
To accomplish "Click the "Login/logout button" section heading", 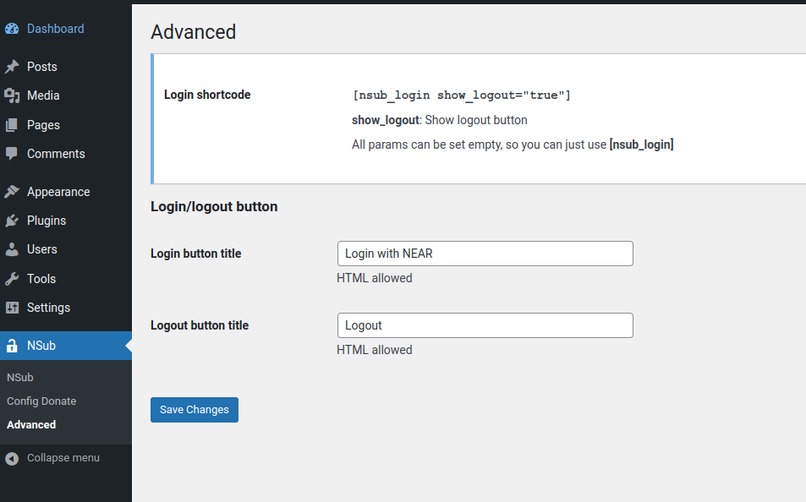I will pos(214,207).
